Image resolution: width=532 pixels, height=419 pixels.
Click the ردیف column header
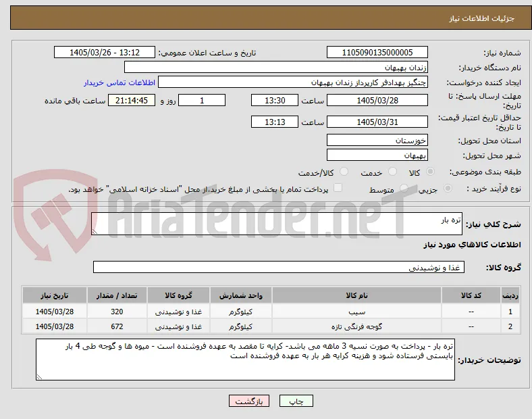click(510, 295)
